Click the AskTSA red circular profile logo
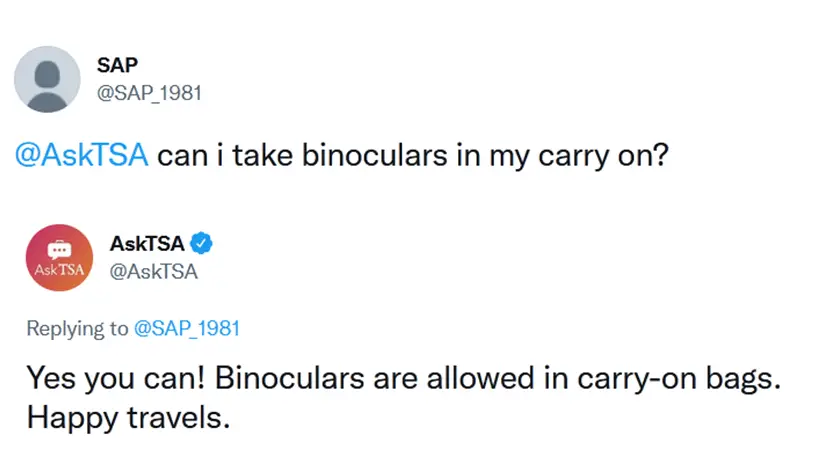 [x=60, y=258]
